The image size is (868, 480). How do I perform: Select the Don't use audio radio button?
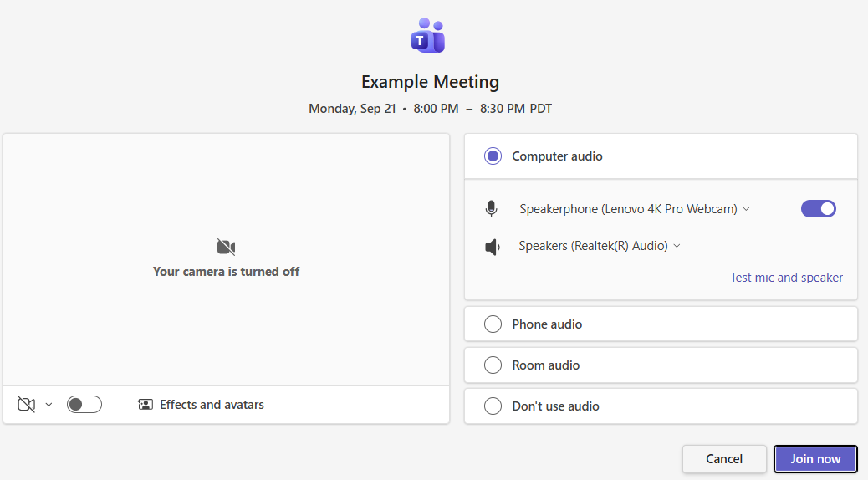[493, 406]
